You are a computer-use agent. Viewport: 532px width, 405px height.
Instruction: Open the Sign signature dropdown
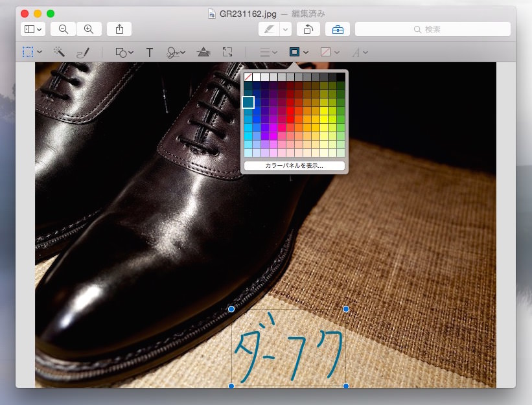point(176,52)
